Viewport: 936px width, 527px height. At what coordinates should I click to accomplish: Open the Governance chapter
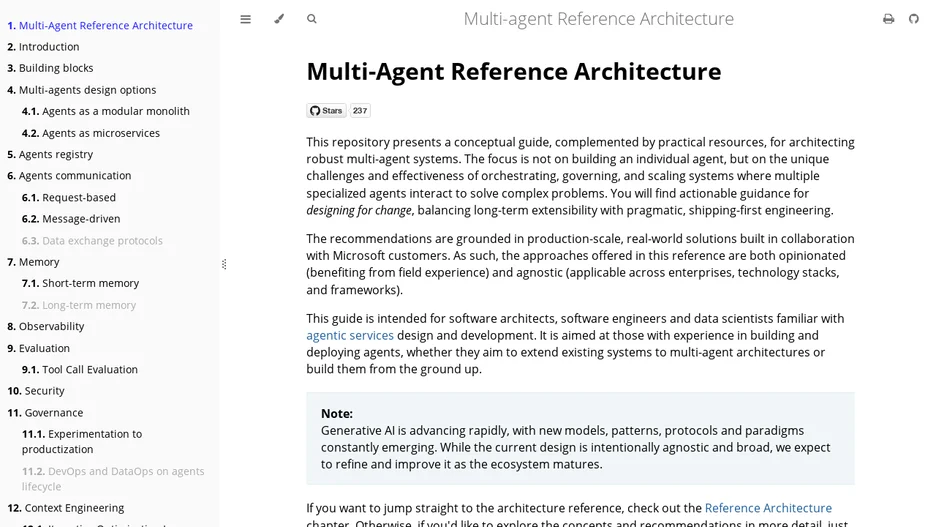tap(45, 412)
